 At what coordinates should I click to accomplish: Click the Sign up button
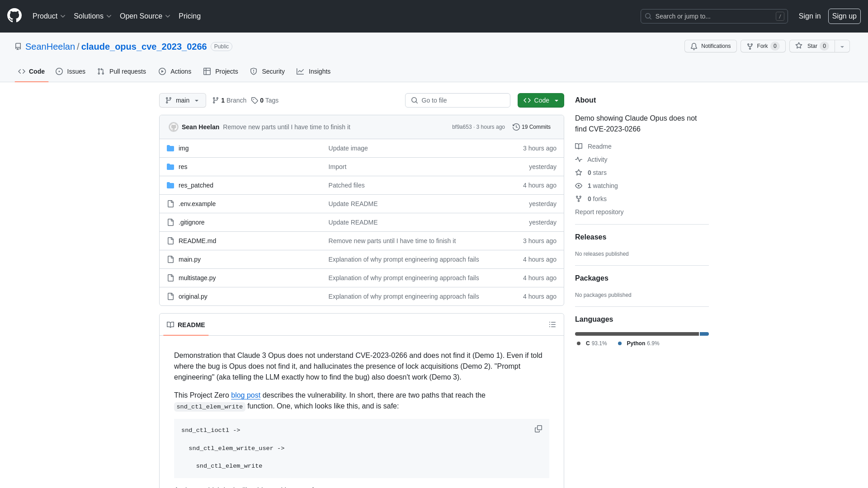point(844,16)
